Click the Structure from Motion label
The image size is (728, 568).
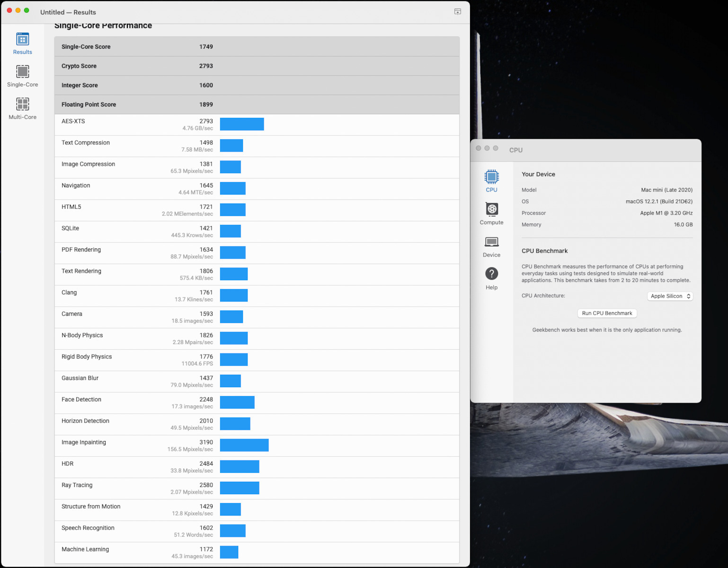91,506
